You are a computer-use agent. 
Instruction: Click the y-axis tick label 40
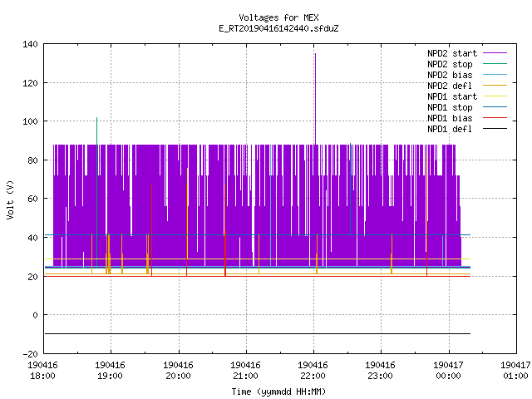tap(32, 238)
